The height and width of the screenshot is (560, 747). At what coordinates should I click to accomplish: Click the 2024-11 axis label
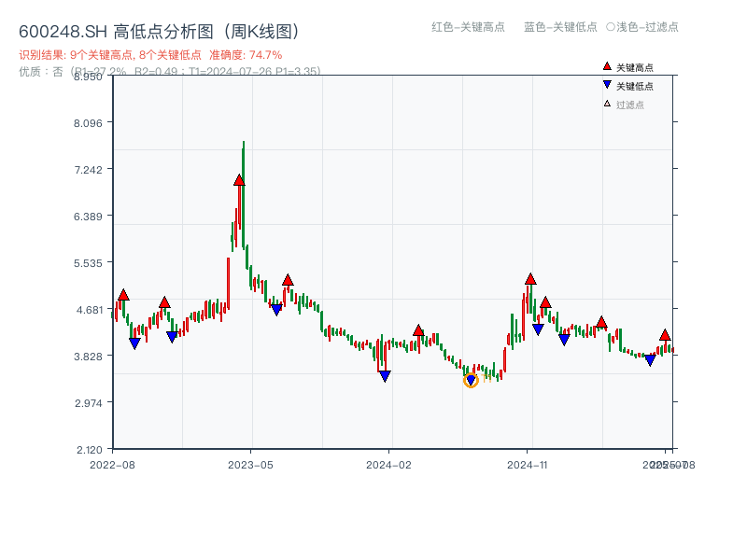tap(528, 463)
